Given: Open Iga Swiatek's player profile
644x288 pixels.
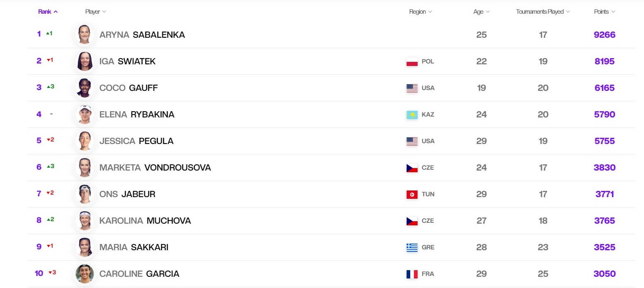Looking at the screenshot, I should (x=127, y=61).
